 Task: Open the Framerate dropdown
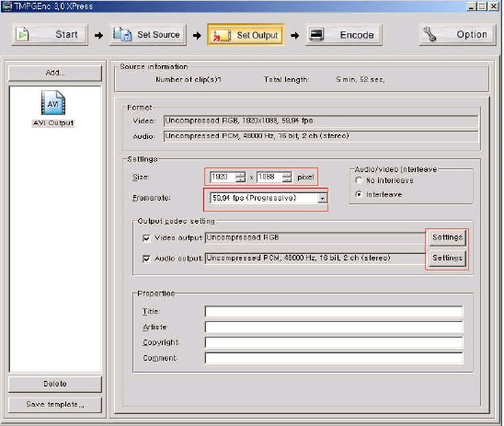(x=322, y=199)
